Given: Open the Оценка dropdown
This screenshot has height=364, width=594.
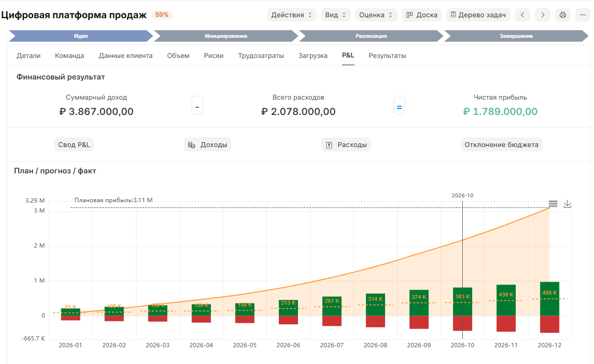Looking at the screenshot, I should click(x=376, y=15).
